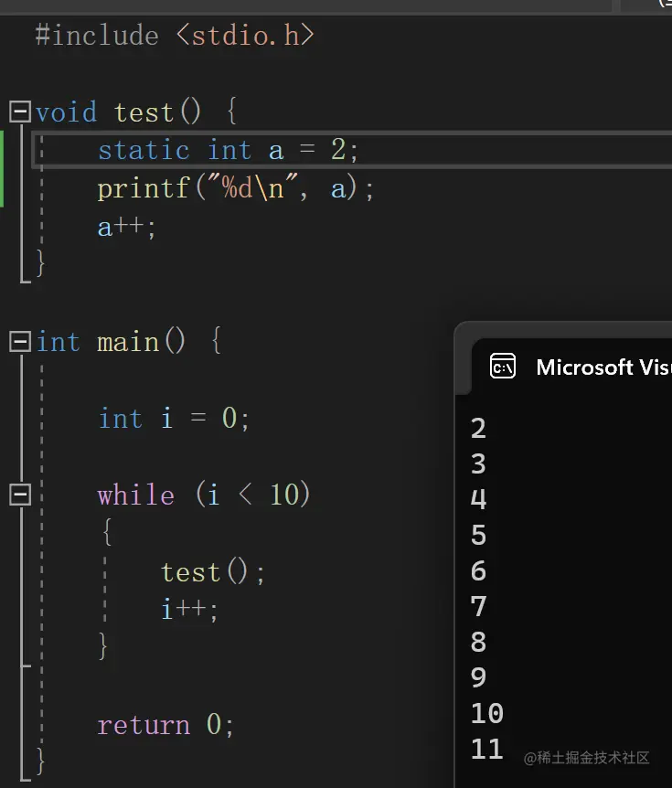Image resolution: width=672 pixels, height=788 pixels.
Task: Collapse the int main() function block
Action: click(x=20, y=341)
